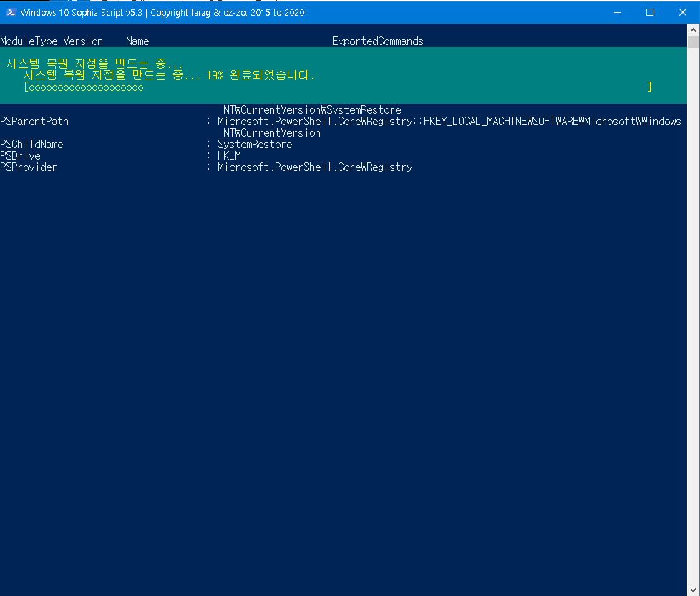700x596 pixels.
Task: Click the Name column header
Action: 137,41
